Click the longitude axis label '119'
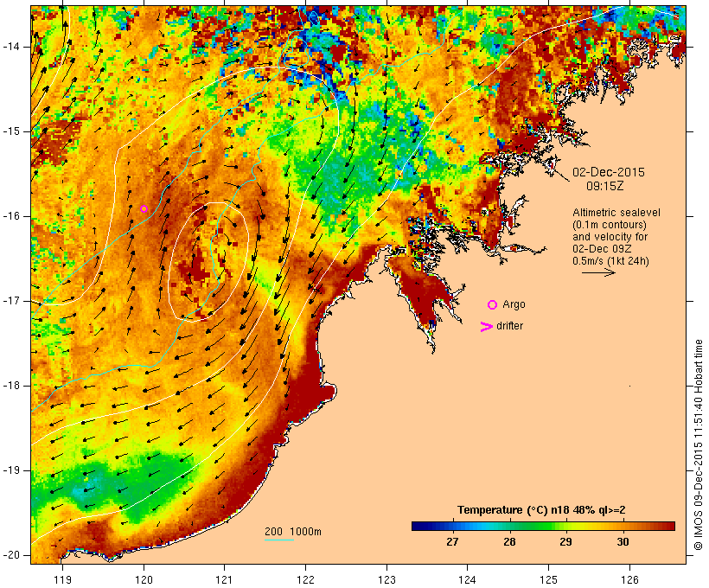Image resolution: width=709 pixels, height=588 pixels. 62,579
